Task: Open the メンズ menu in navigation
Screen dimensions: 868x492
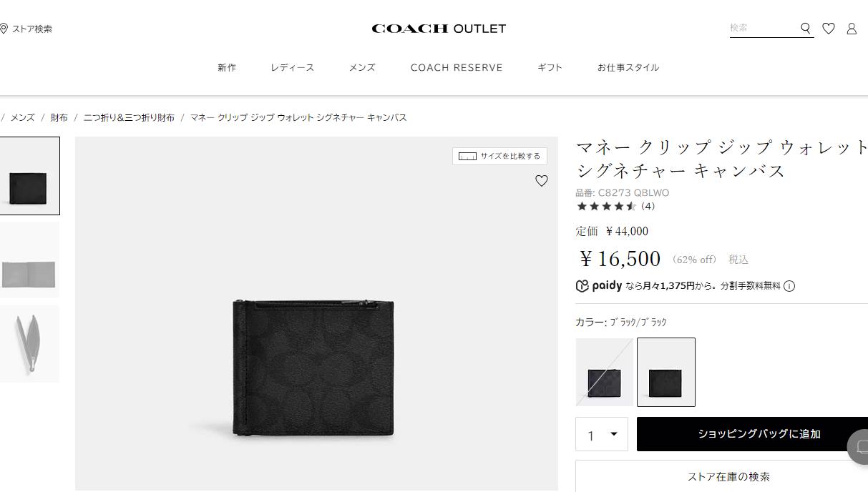Action: click(x=362, y=67)
